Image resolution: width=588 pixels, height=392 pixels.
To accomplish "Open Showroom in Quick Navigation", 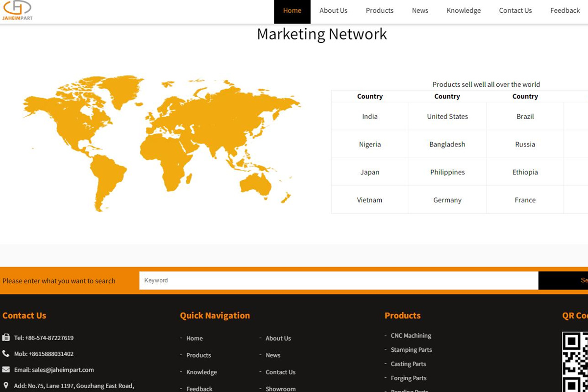I will 280,389.
